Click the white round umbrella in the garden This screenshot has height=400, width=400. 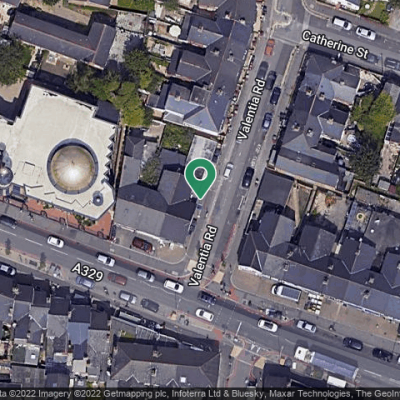tap(175, 31)
